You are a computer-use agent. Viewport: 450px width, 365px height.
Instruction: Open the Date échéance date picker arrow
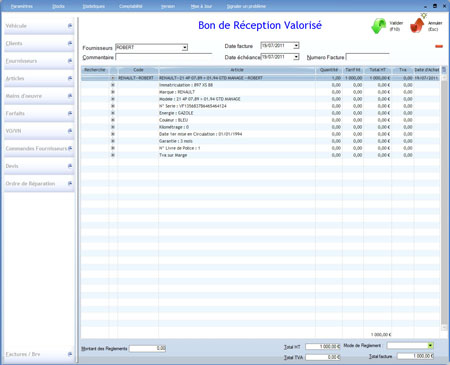point(296,57)
